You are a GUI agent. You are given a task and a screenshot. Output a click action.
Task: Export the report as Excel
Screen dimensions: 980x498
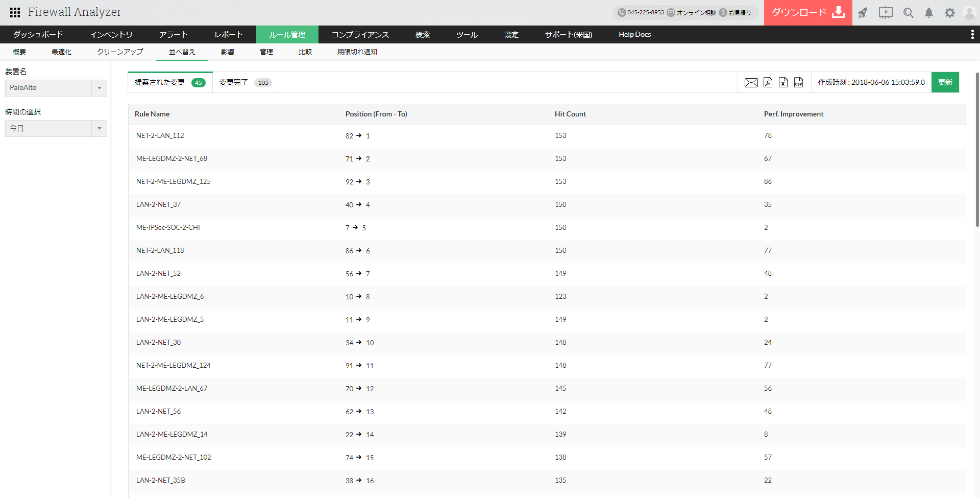(783, 82)
